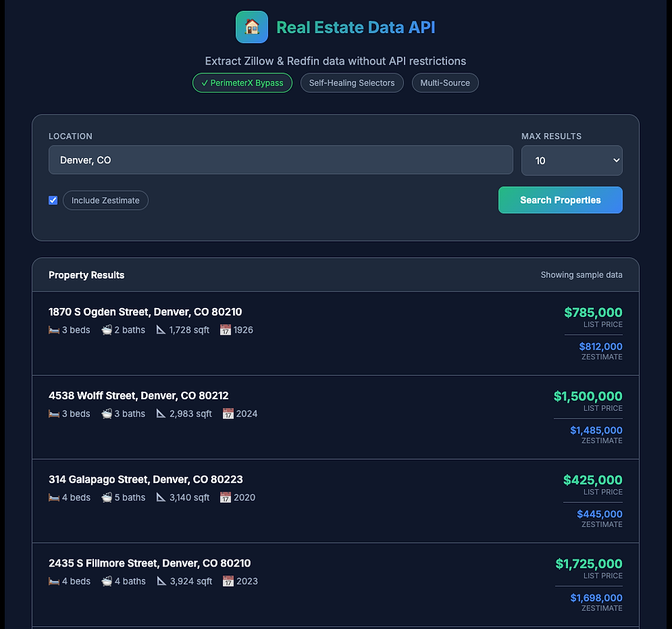Screen dimensions: 672x629
Task: Focus the Location input field
Action: [x=280, y=160]
